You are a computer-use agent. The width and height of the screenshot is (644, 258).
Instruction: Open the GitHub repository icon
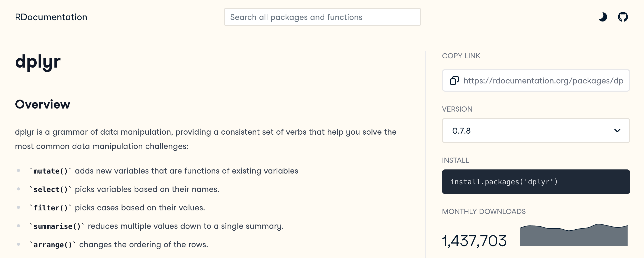tap(623, 17)
